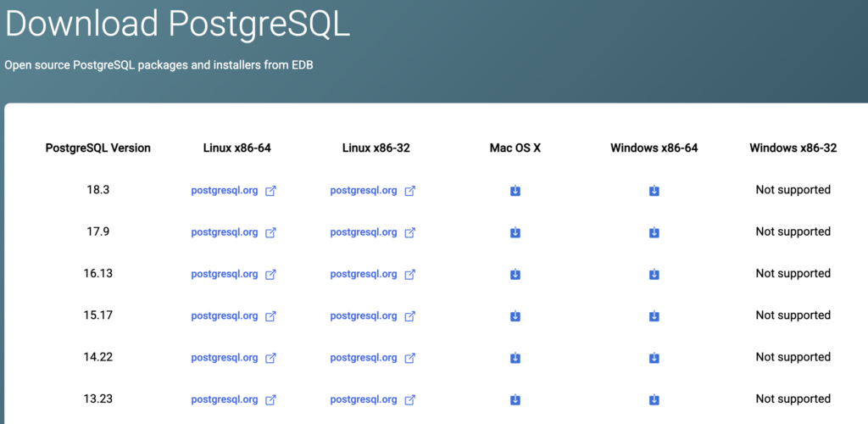Click external-link icon for 15.17 Linux x86-64

click(270, 316)
